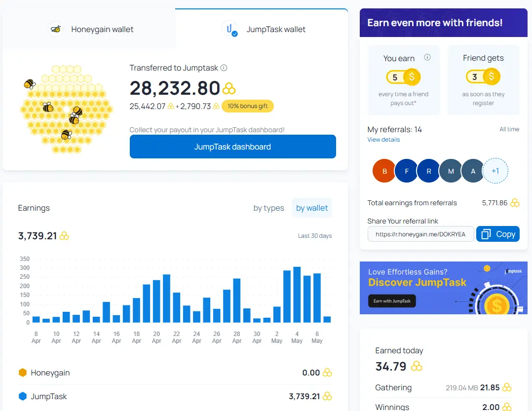
Task: Click the Honeygain bee logo icon
Action: [x=56, y=30]
